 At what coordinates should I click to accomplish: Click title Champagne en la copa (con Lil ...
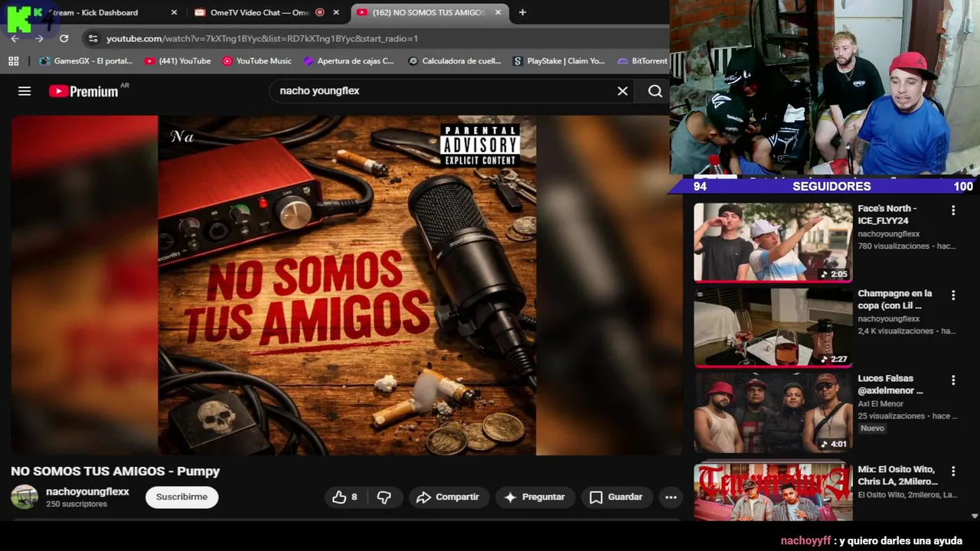click(894, 299)
